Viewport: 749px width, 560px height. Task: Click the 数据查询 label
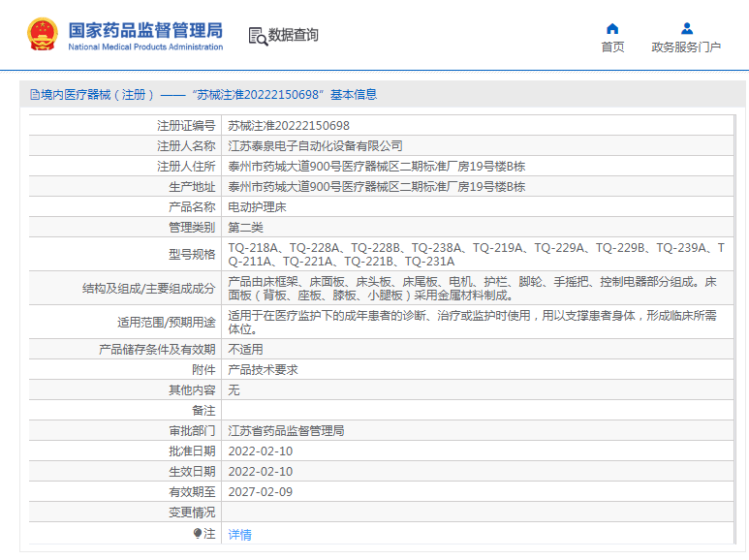point(293,35)
